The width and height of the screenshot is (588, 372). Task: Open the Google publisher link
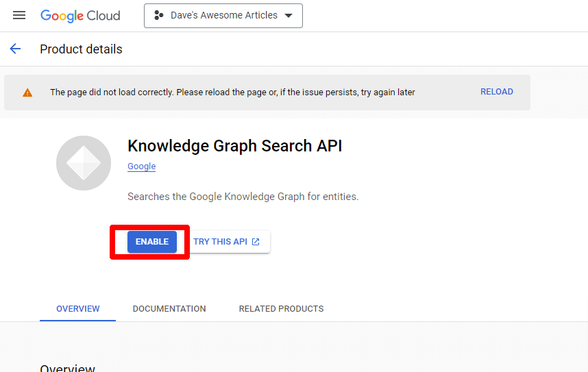pyautogui.click(x=142, y=166)
